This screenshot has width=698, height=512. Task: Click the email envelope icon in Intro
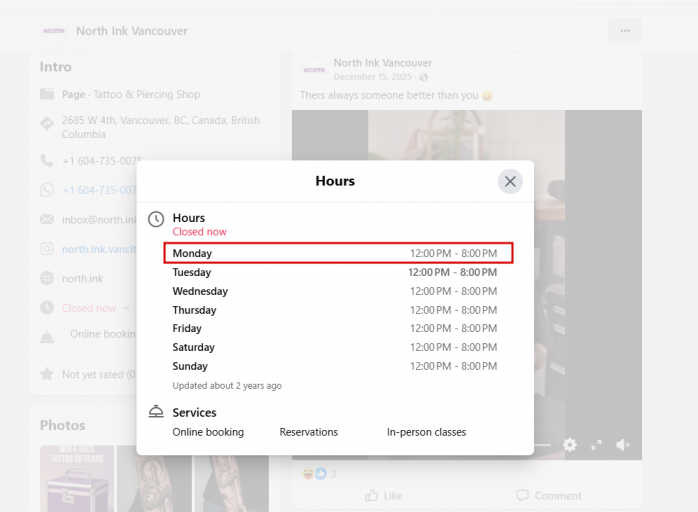(x=47, y=219)
